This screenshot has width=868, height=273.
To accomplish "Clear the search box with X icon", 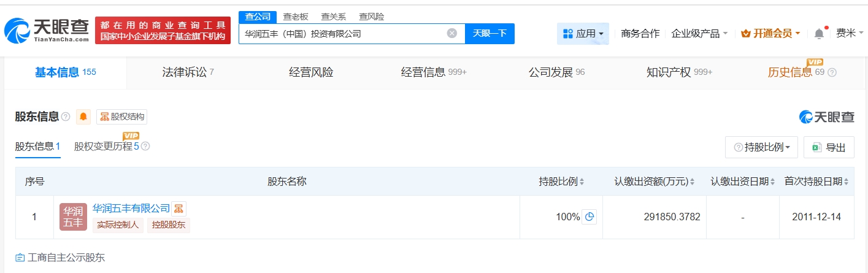I will (x=452, y=34).
